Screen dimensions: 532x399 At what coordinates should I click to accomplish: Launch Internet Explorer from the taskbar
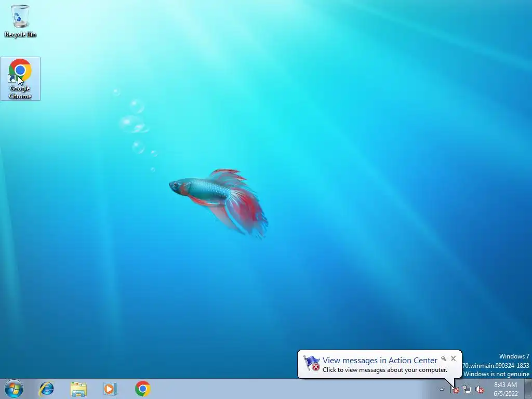[46, 389]
